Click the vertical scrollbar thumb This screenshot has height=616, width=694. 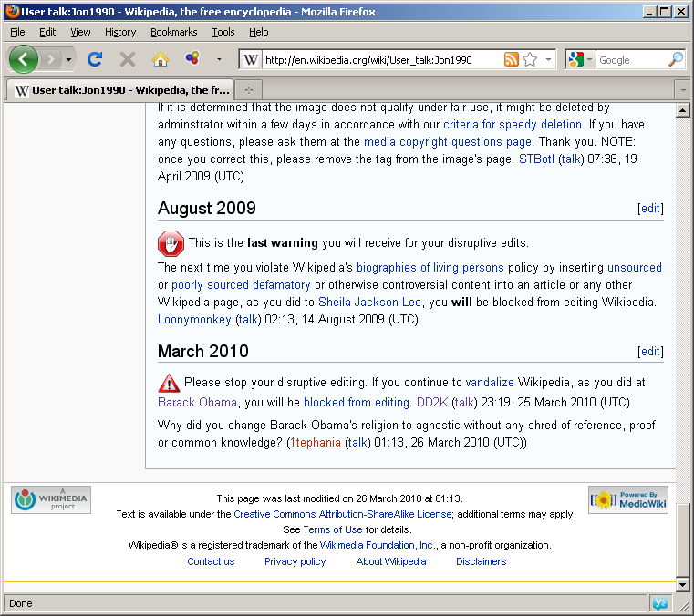tap(682, 539)
